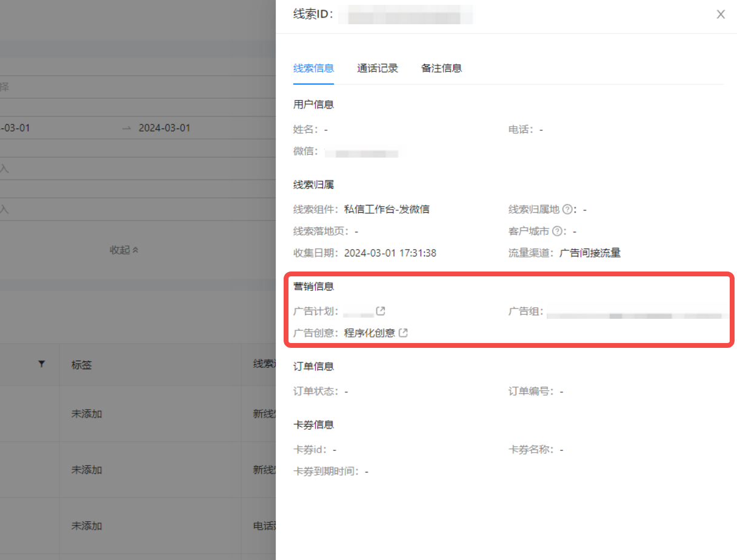The height and width of the screenshot is (560, 737).
Task: Open the select dropdown above the date range
Action: click(121, 87)
